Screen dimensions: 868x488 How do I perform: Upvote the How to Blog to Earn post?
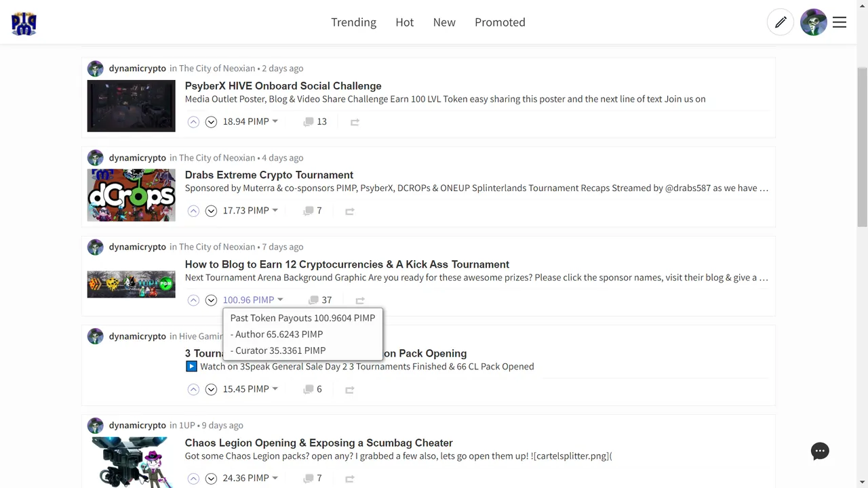pyautogui.click(x=193, y=300)
